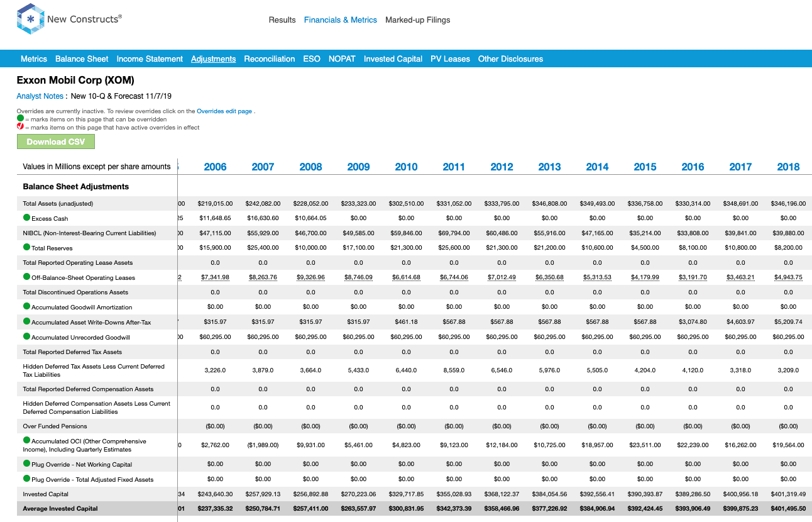
Task: Click Off-Balance-Sheet Leases value $9,326.96
Action: click(310, 277)
